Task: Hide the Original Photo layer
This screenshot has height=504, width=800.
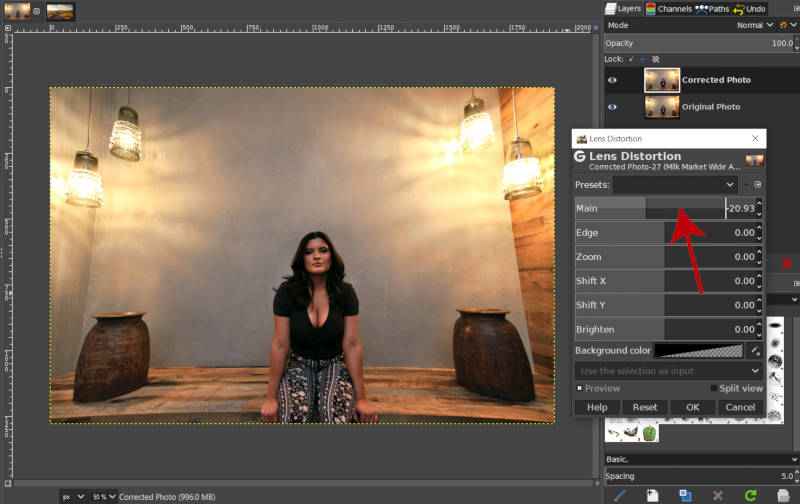Action: pyautogui.click(x=612, y=107)
